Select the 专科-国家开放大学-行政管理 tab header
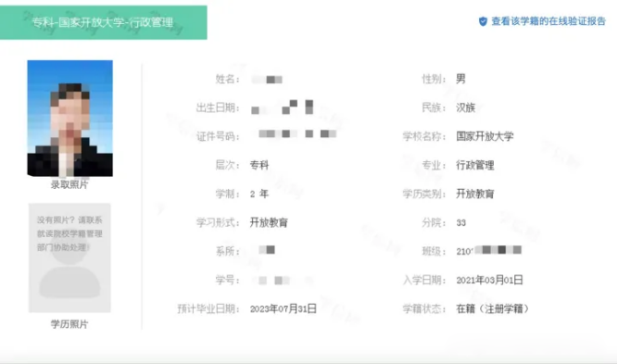Image resolution: width=618 pixels, height=364 pixels. (x=103, y=22)
